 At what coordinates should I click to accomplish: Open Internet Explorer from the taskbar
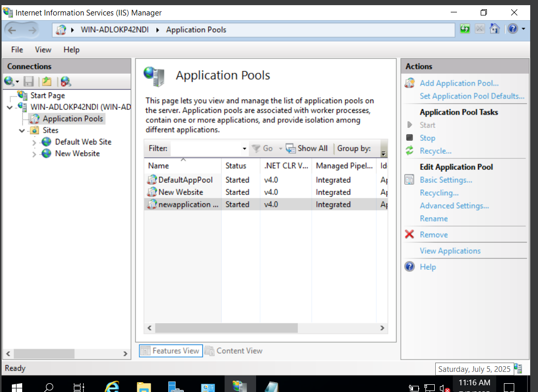(x=112, y=387)
